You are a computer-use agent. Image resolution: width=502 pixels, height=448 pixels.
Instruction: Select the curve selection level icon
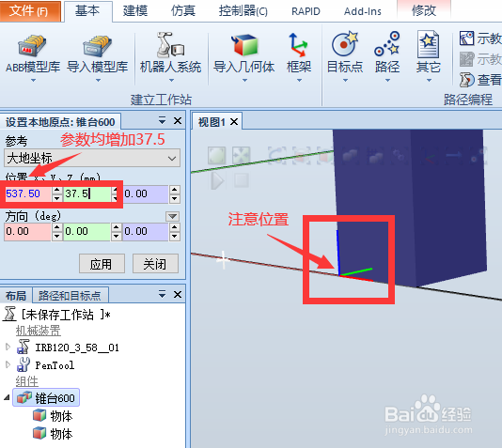(277, 156)
